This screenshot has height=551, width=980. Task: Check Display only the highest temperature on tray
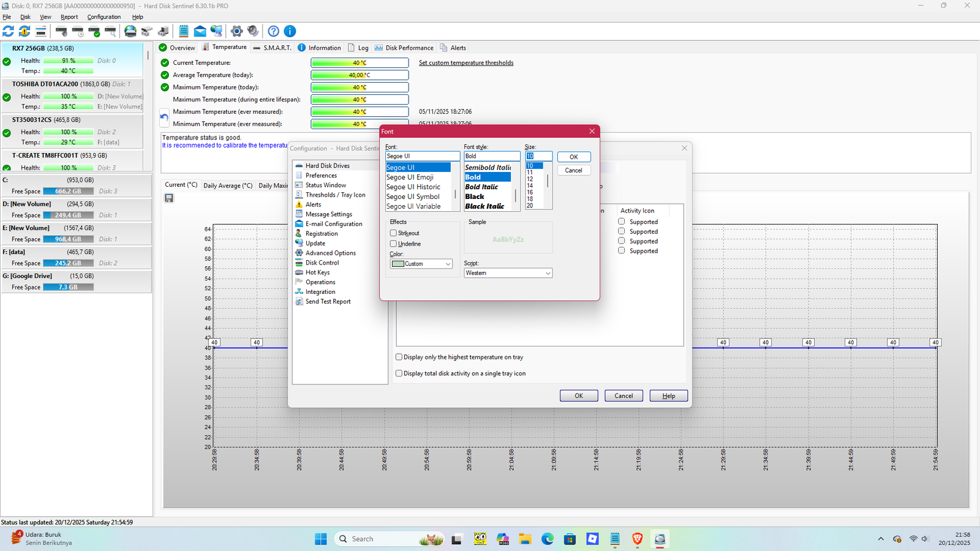[399, 357]
